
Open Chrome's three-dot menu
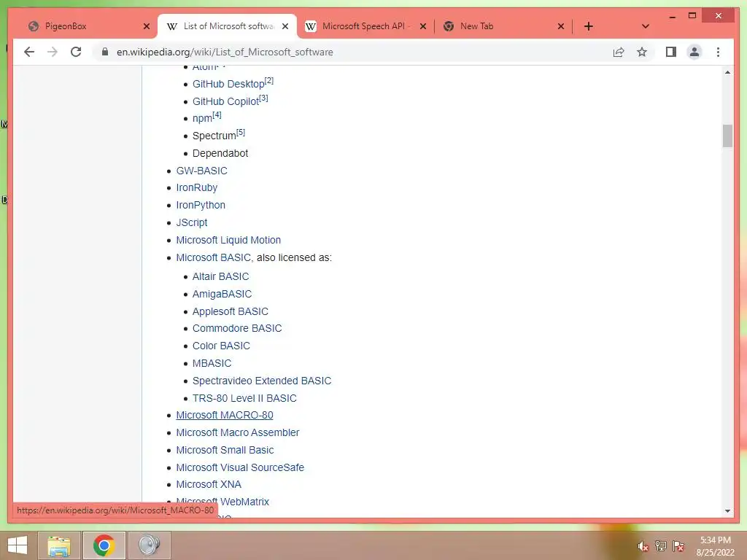(x=718, y=52)
